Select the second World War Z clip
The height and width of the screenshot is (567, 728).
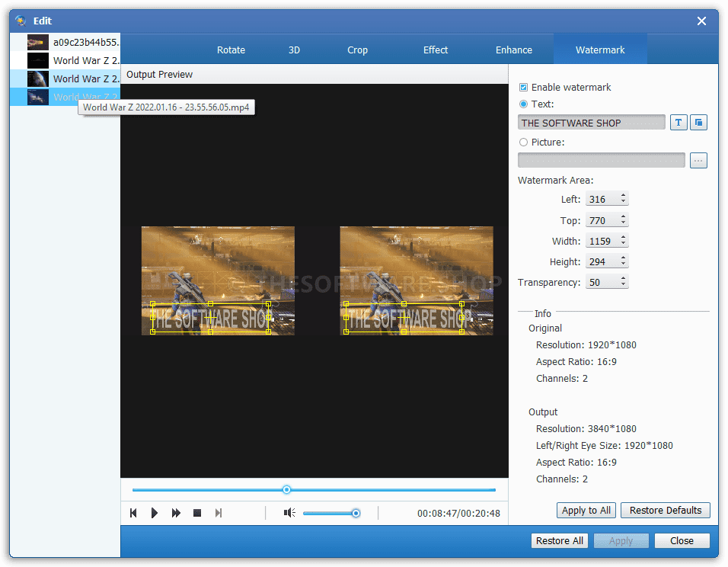coord(65,60)
